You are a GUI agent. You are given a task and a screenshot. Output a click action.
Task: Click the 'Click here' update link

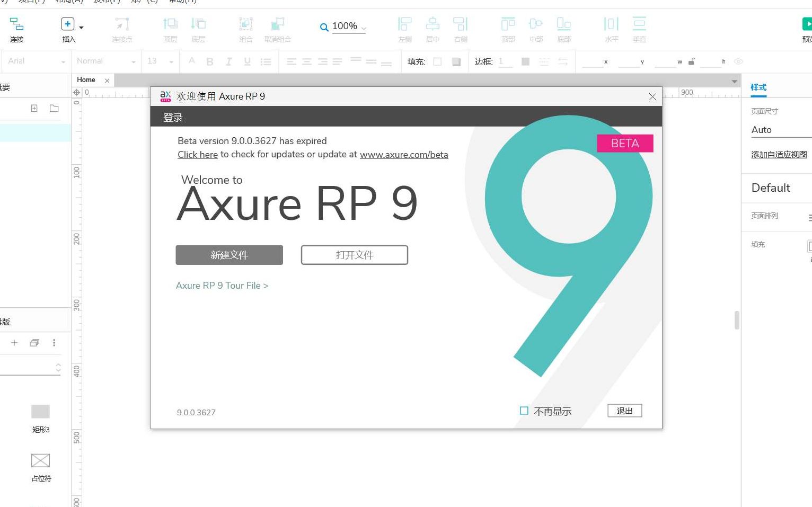(x=198, y=155)
